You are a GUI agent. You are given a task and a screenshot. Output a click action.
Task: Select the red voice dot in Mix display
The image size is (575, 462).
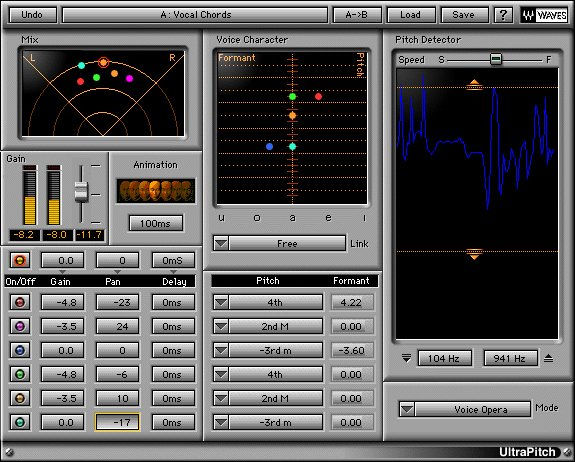[x=80, y=81]
